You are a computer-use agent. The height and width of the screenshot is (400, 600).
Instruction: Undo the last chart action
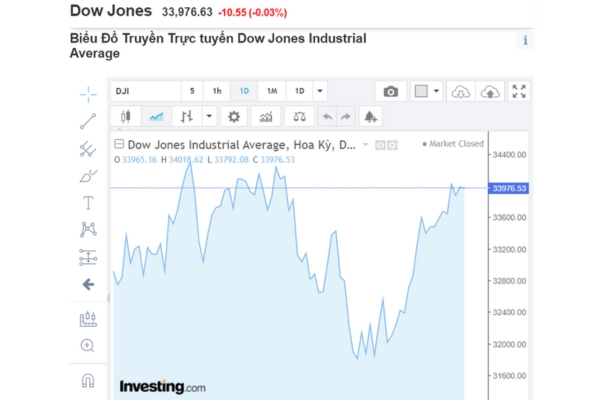(x=326, y=116)
